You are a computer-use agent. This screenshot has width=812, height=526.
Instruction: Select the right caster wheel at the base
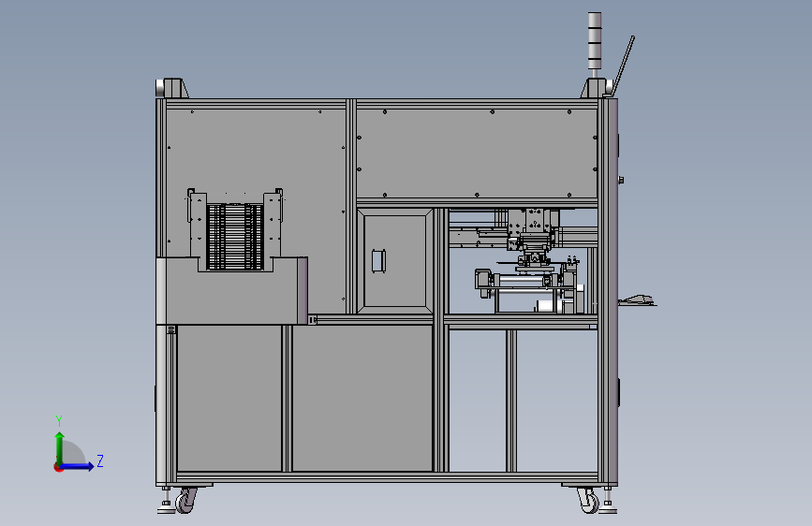[x=588, y=501]
